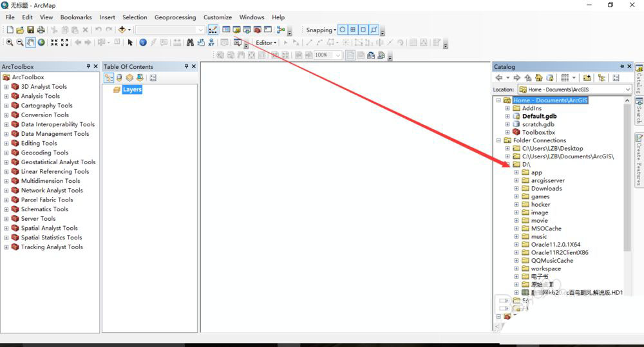Open the Search window toolbar icon

click(x=247, y=30)
